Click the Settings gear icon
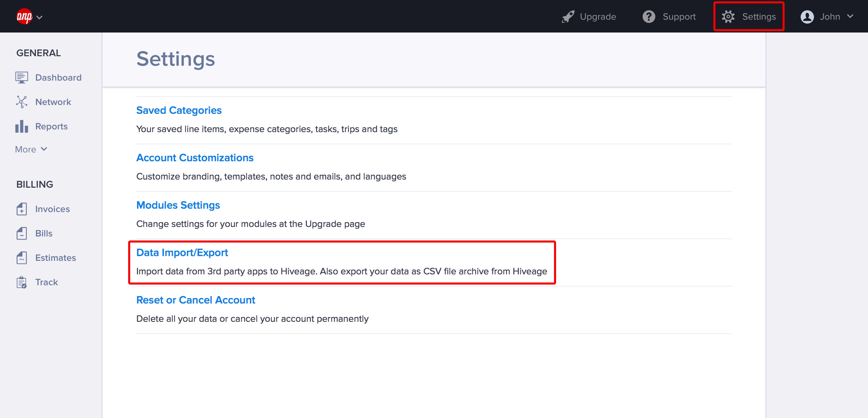Screen dimensions: 868x418 (x=728, y=17)
